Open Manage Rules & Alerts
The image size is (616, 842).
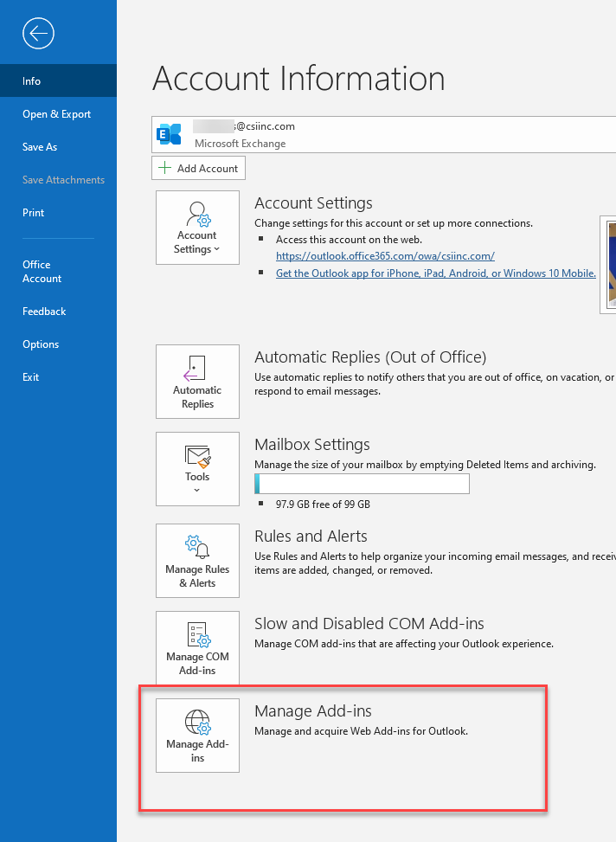pyautogui.click(x=197, y=560)
